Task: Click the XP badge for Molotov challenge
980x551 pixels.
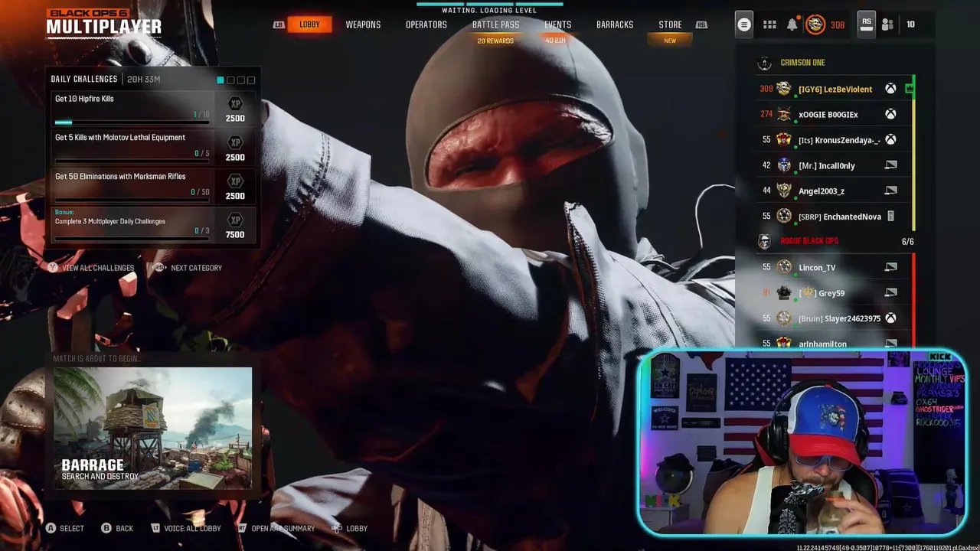Action: (x=235, y=142)
